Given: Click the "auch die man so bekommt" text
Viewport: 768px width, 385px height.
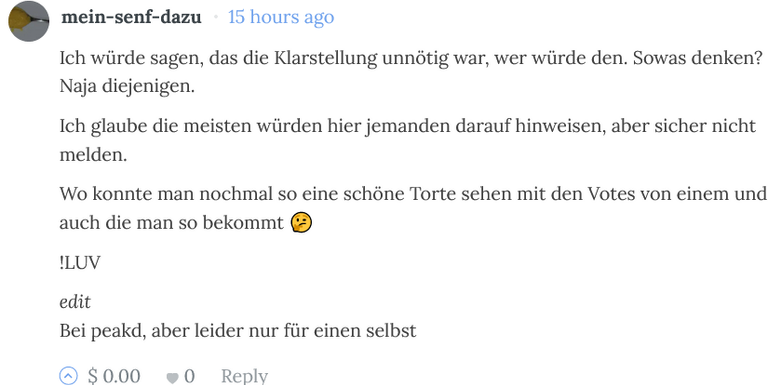Looking at the screenshot, I should [x=171, y=223].
